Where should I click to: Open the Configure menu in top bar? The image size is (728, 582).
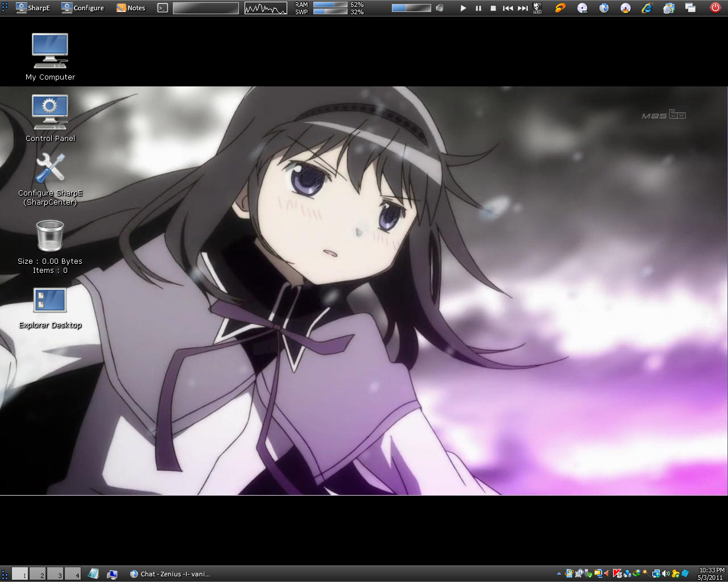83,8
